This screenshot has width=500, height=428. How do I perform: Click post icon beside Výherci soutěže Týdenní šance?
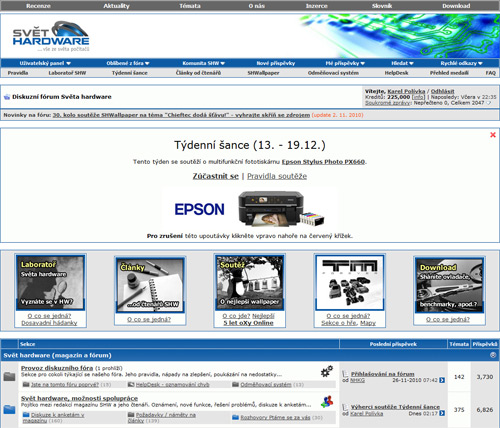[x=345, y=407]
